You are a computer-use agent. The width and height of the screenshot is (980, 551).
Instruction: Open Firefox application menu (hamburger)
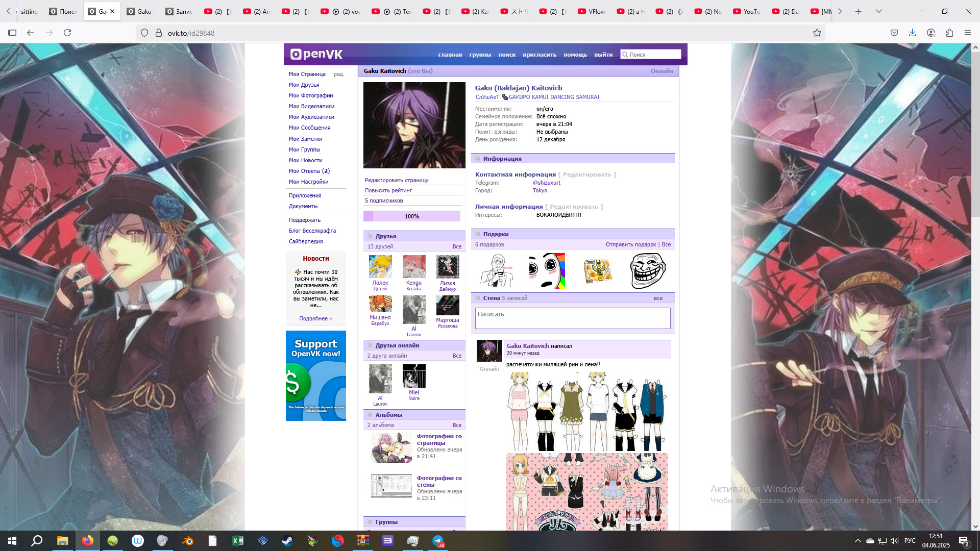click(x=968, y=33)
